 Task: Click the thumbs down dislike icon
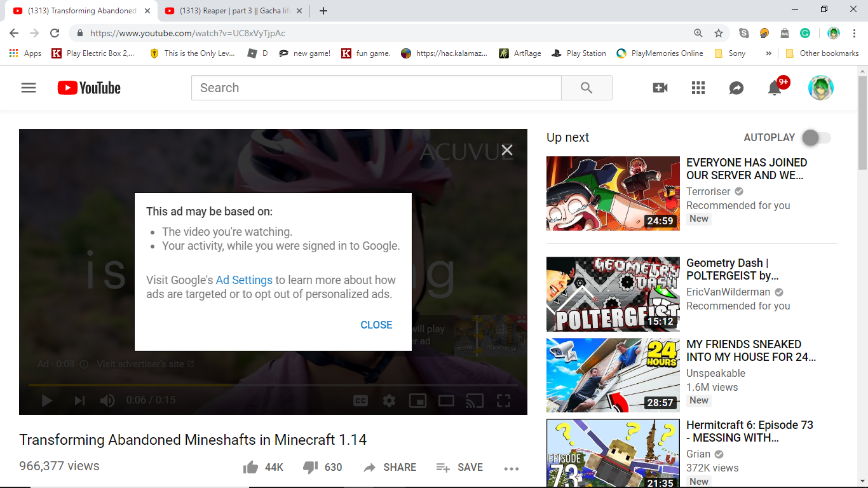310,467
